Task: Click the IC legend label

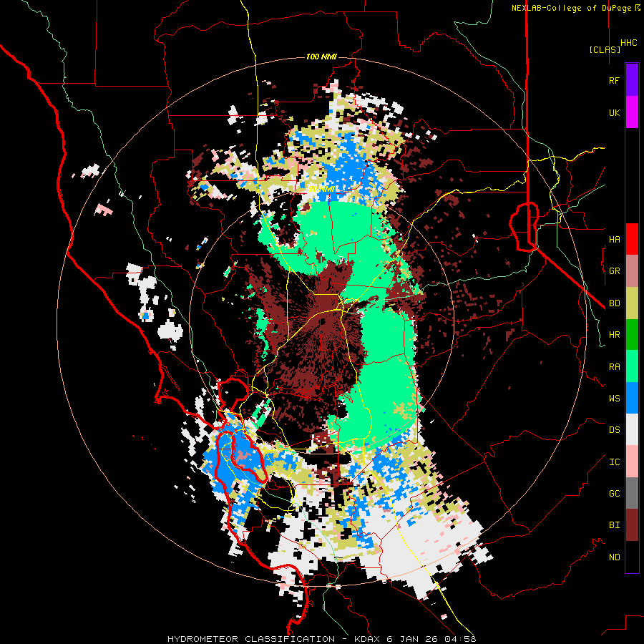Action: (614, 462)
